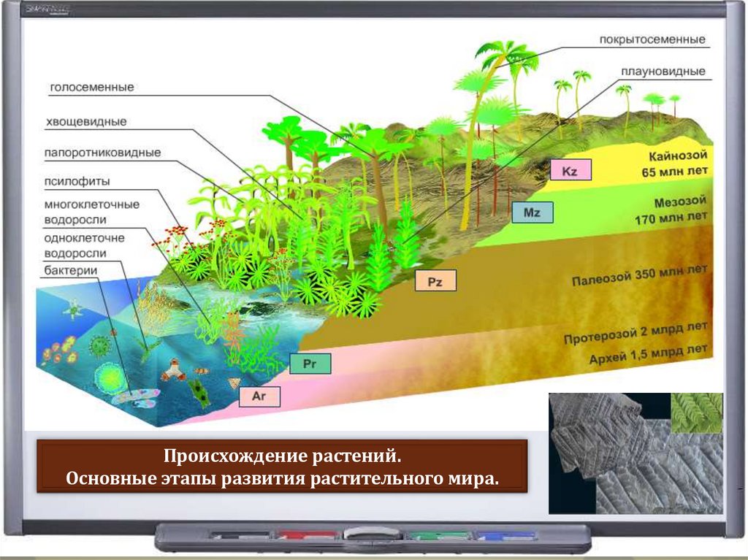Viewport: 748px width, 560px height.
Task: Click the Kz era box
Action: (570, 170)
